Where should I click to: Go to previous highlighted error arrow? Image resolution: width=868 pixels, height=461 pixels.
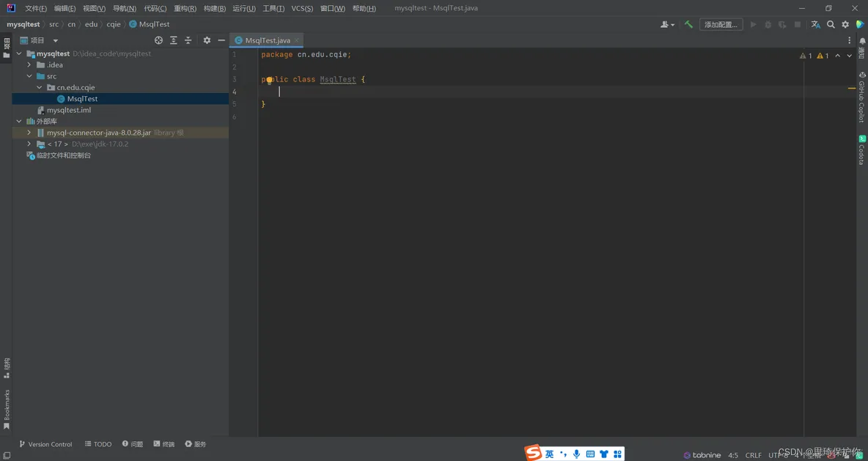point(837,56)
